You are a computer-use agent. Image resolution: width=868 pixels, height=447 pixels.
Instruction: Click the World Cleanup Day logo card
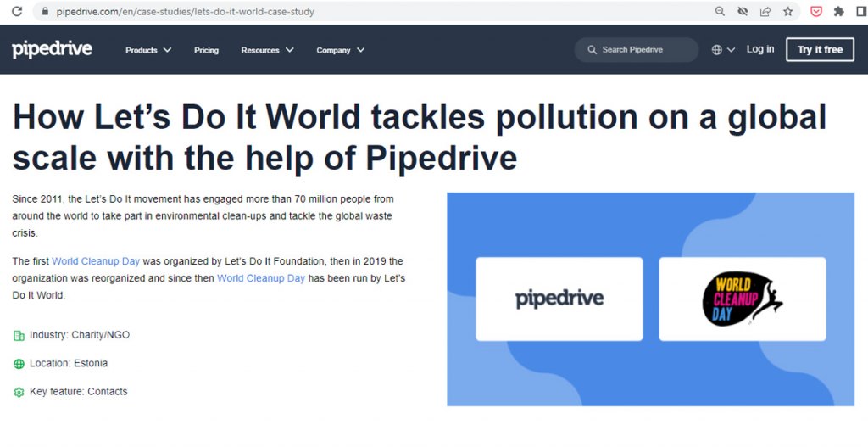click(743, 299)
